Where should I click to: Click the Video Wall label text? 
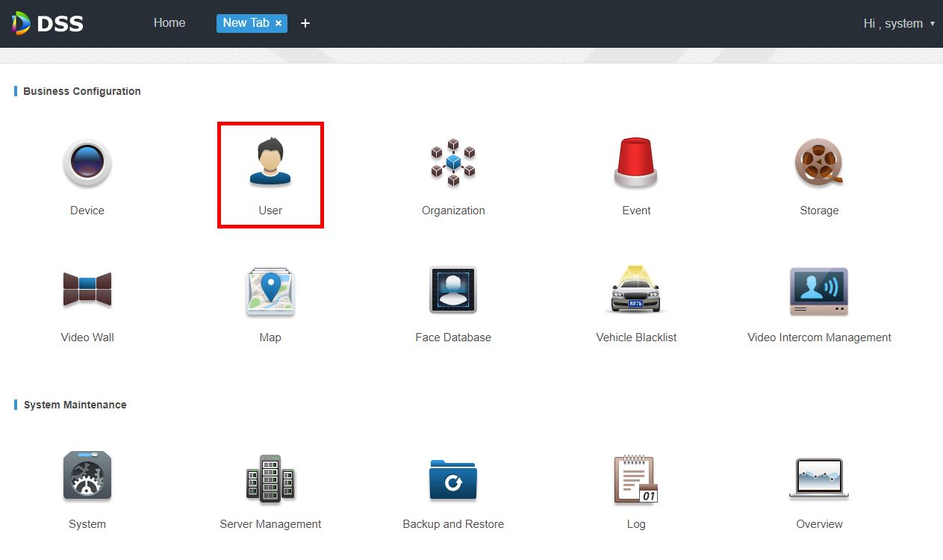[x=87, y=337]
